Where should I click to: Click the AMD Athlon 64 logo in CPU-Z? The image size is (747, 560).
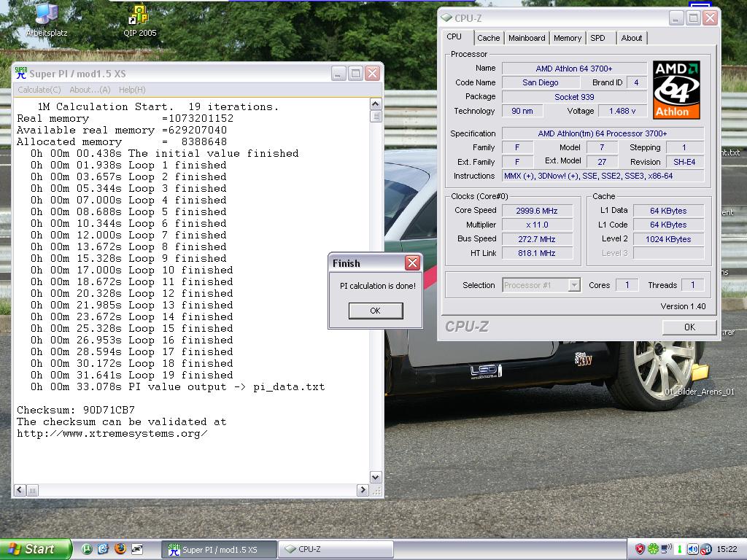coord(676,90)
